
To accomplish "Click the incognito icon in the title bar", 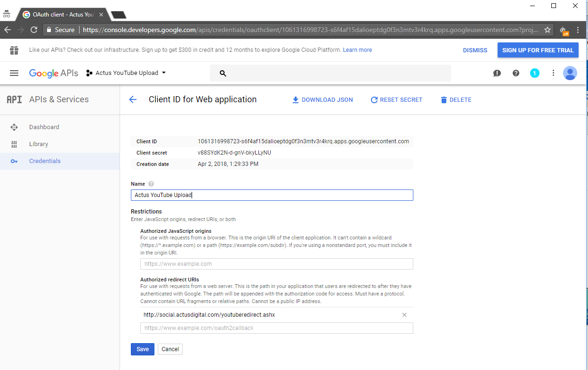I will pyautogui.click(x=7, y=15).
